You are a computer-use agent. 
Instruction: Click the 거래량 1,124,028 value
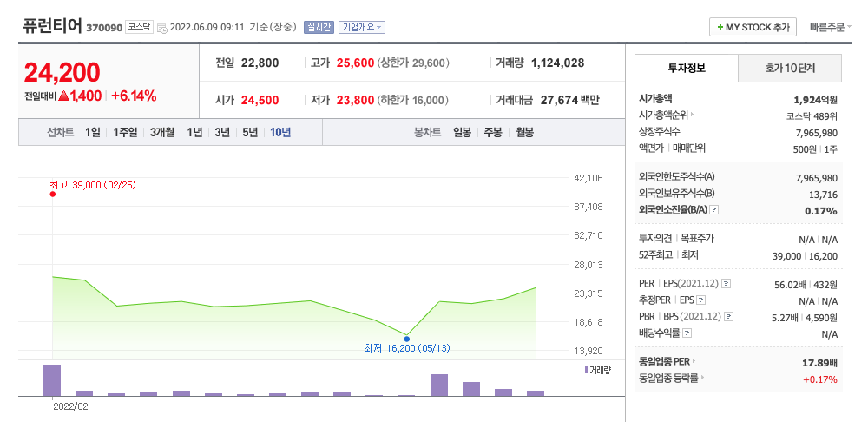coord(557,63)
